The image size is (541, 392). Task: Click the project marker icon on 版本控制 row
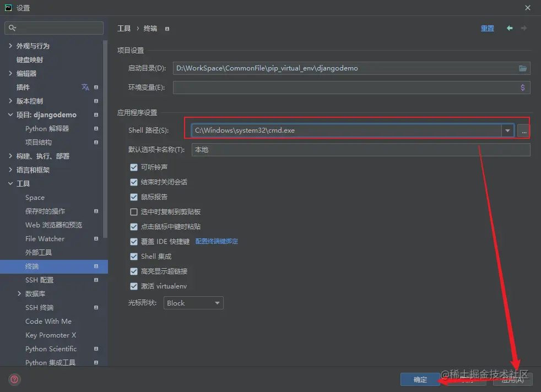pos(96,101)
